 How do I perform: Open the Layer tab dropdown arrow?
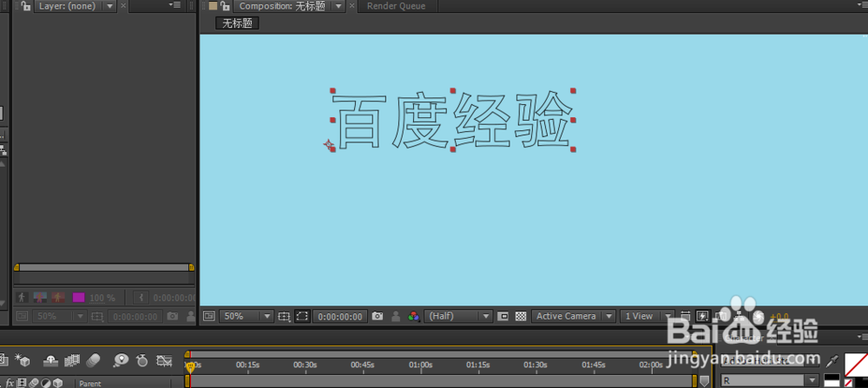[109, 6]
